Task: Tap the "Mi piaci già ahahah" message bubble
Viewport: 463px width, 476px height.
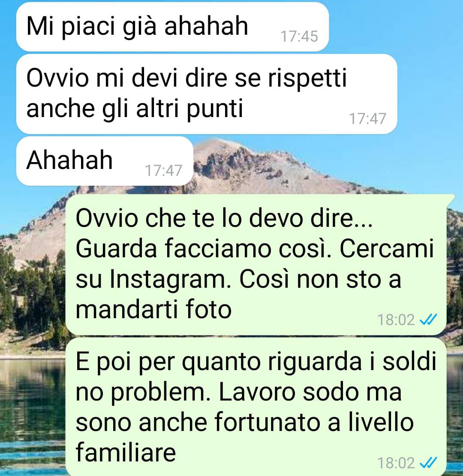Action: (172, 27)
